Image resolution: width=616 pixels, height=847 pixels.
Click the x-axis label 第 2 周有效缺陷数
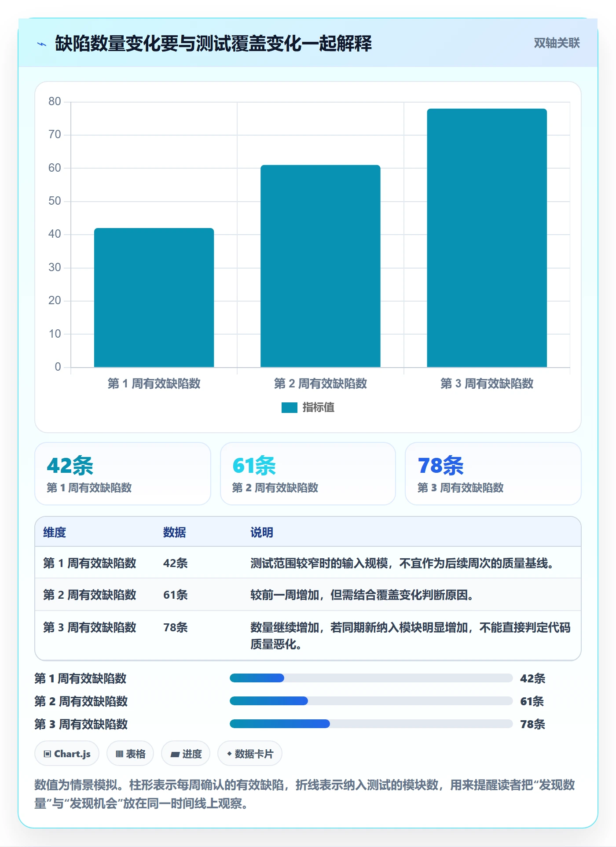point(320,383)
